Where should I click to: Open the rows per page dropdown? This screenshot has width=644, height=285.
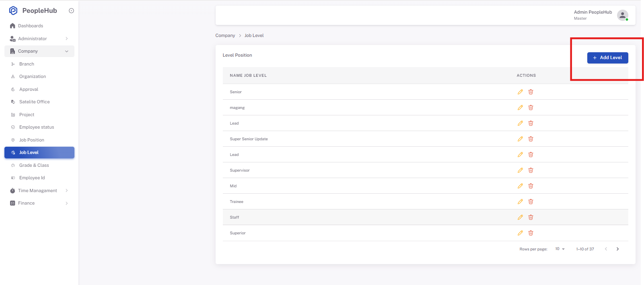(560, 249)
